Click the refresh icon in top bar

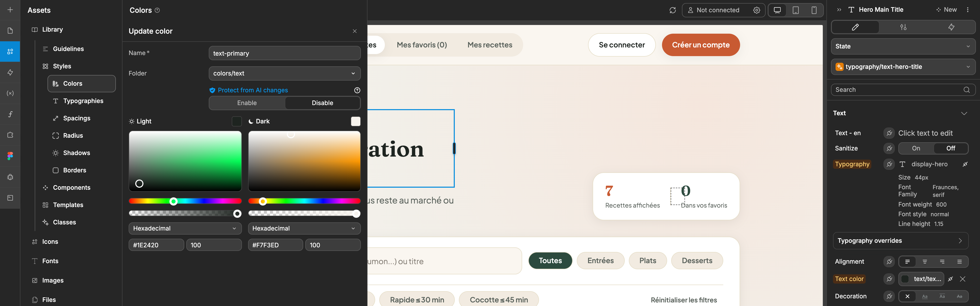coord(673,10)
